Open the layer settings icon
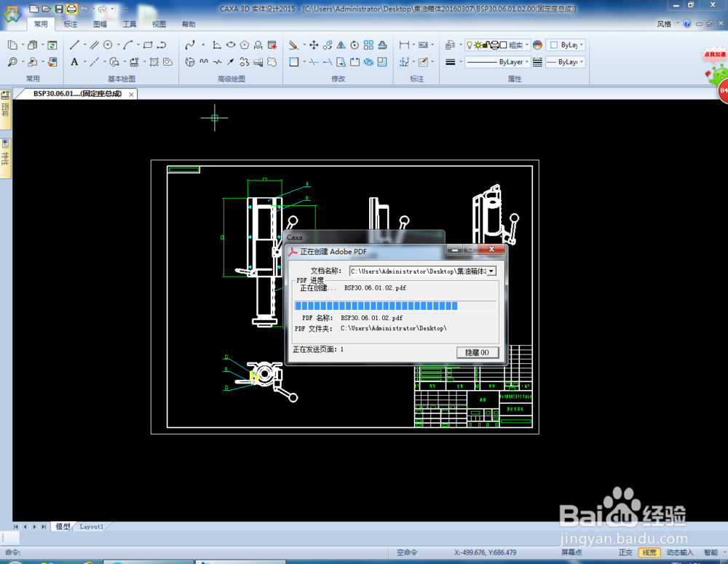 450,45
